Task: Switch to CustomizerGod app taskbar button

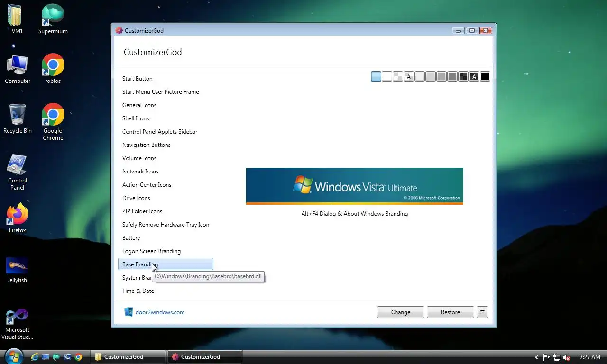Action: click(205, 357)
